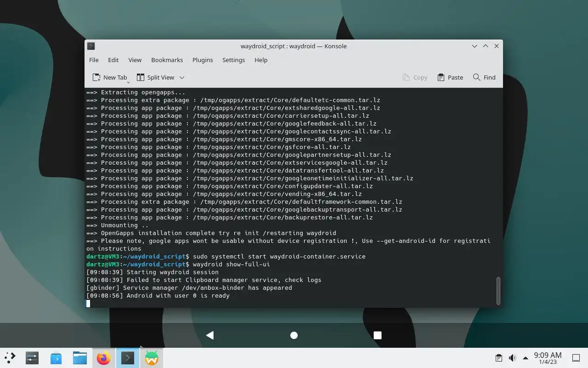This screenshot has height=368, width=588.
Task: Click the gsfcore-all.tar.lz package line
Action: tap(219, 147)
